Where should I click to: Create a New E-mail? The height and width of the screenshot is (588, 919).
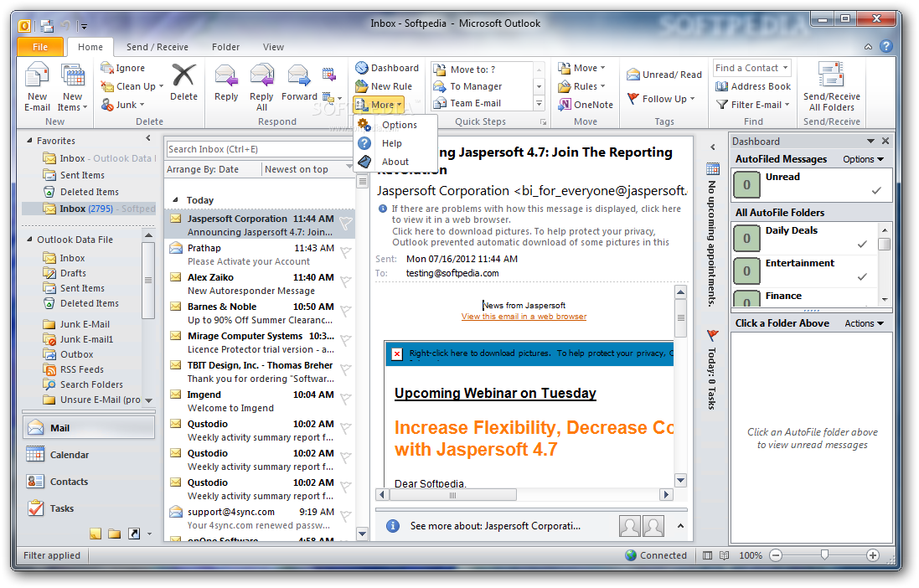tap(37, 88)
